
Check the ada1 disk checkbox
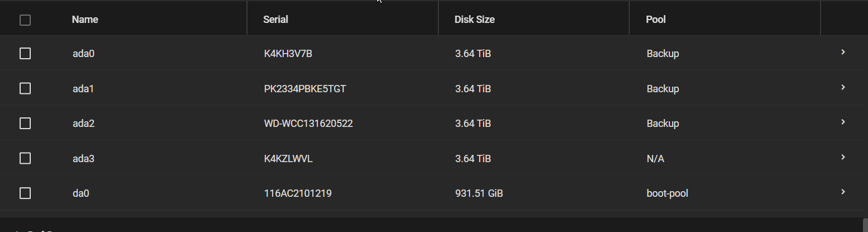25,88
